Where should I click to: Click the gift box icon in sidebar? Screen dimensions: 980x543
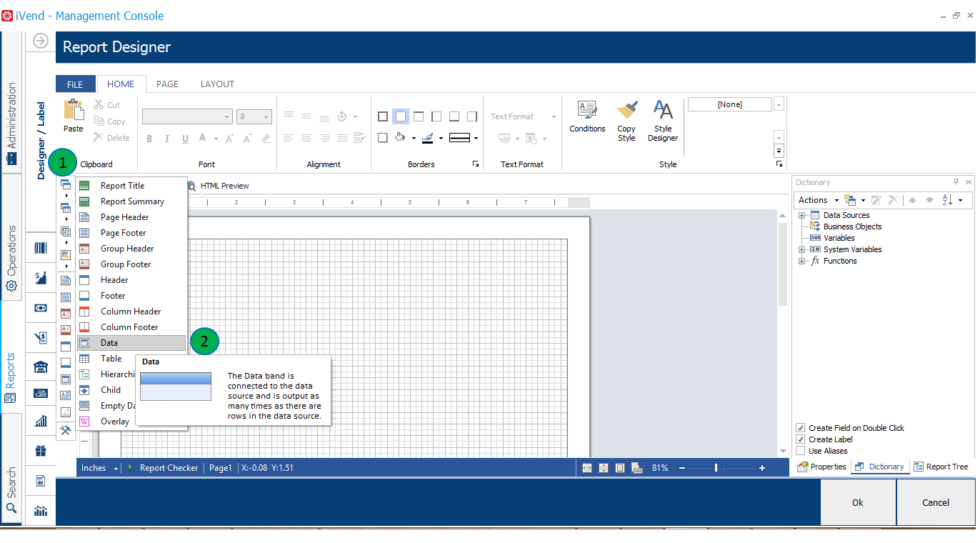point(41,451)
